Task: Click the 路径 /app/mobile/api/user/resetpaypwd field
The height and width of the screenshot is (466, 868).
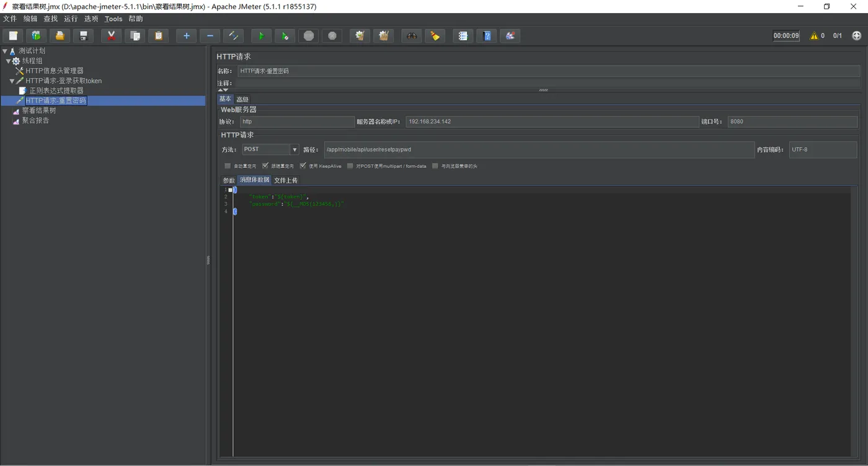Action: 539,149
